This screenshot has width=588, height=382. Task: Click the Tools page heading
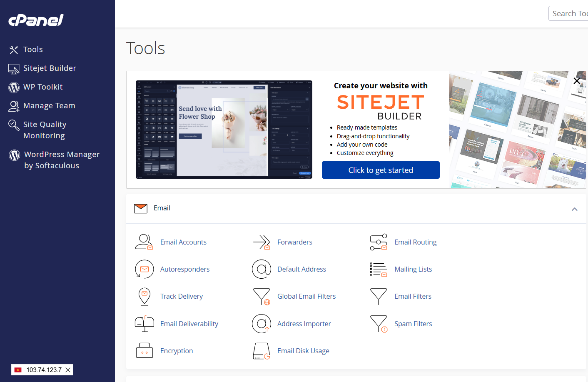point(146,48)
